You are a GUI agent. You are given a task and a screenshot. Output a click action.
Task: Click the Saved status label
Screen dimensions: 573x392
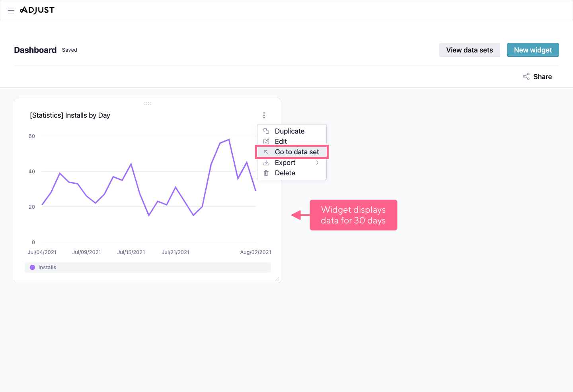coord(70,50)
